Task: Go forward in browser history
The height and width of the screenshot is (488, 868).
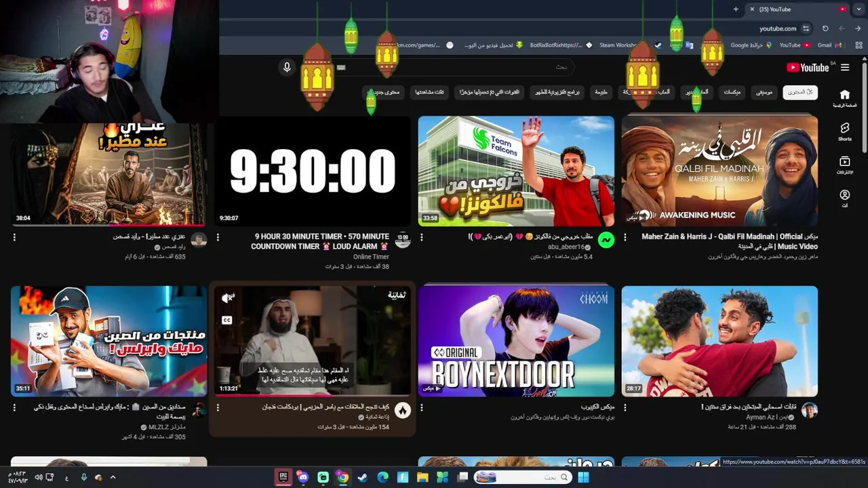Action: point(842,28)
